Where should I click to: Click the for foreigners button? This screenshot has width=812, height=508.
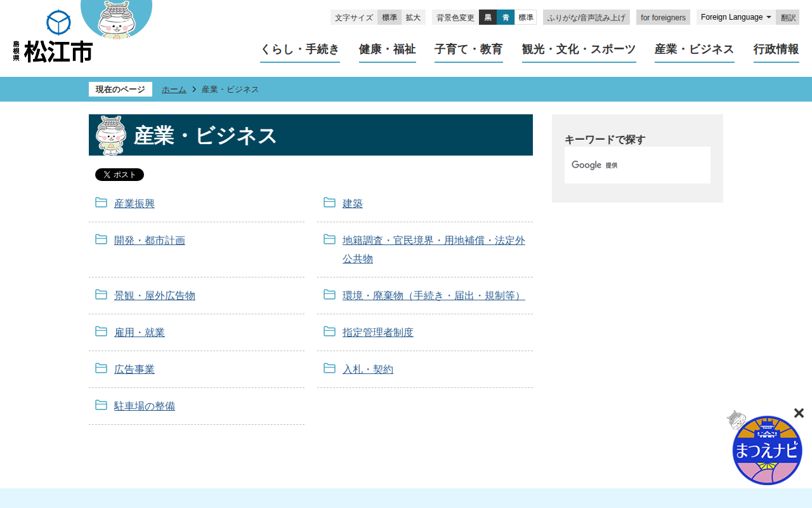[x=663, y=17]
